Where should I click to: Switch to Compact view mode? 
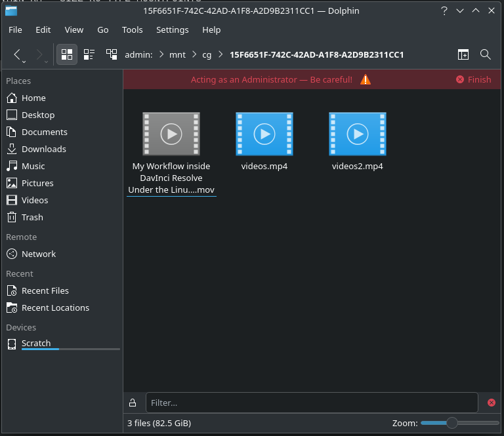(x=89, y=54)
